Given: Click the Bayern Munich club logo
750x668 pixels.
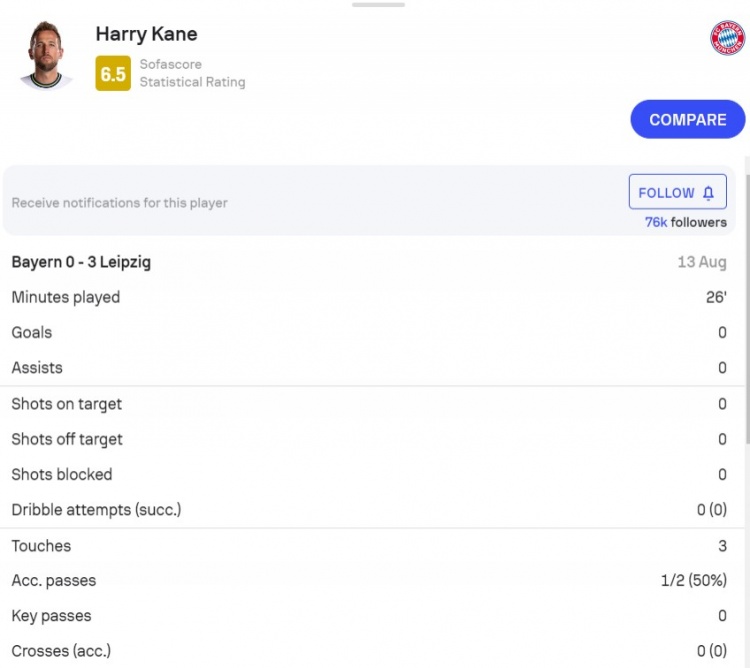Looking at the screenshot, I should click(x=727, y=38).
